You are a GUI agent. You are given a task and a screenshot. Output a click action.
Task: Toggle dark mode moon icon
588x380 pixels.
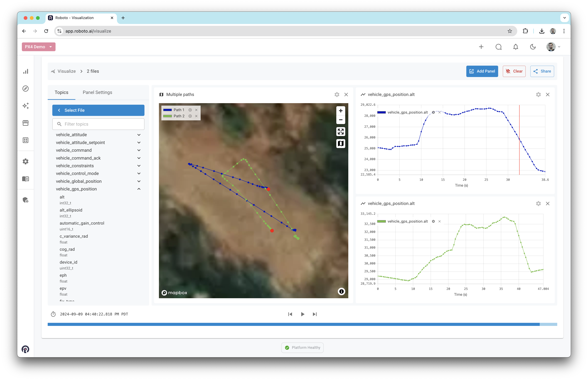tap(533, 47)
